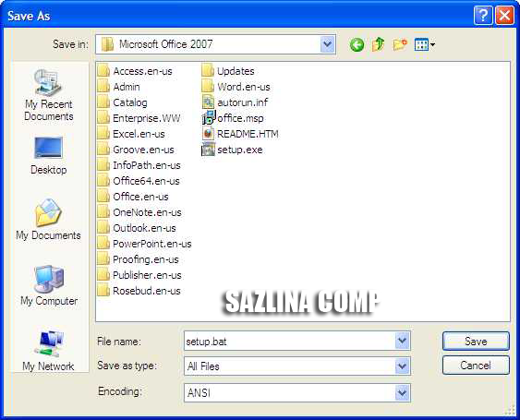The height and width of the screenshot is (420, 520).
Task: Open the Views menu icon
Action: coord(425,44)
